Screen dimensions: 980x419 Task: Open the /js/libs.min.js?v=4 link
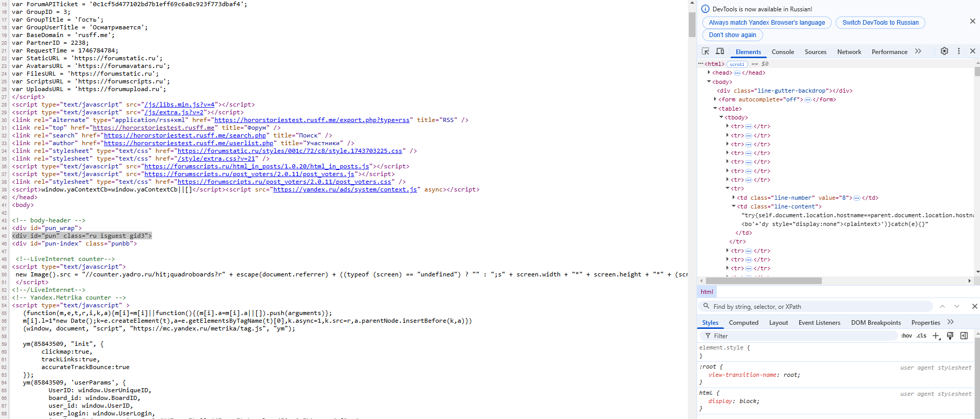click(179, 104)
